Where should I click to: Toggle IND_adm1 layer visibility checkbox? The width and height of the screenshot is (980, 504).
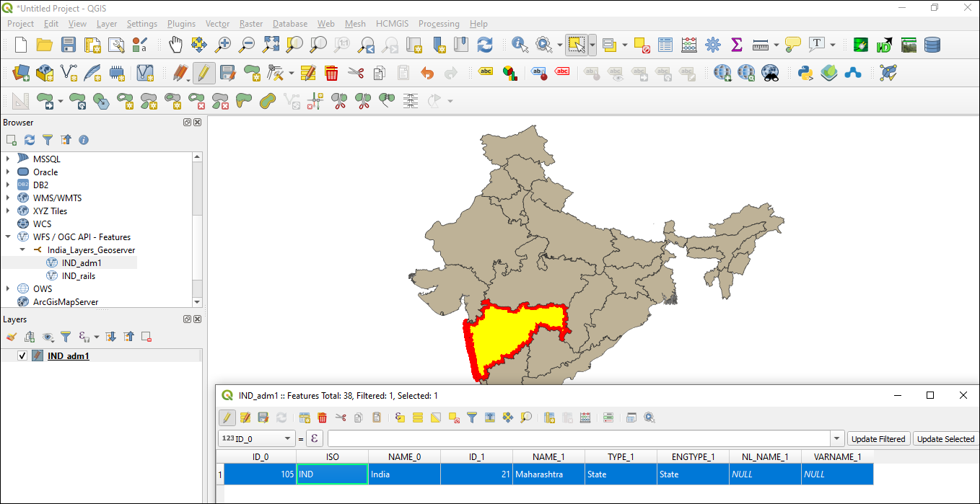tap(22, 356)
